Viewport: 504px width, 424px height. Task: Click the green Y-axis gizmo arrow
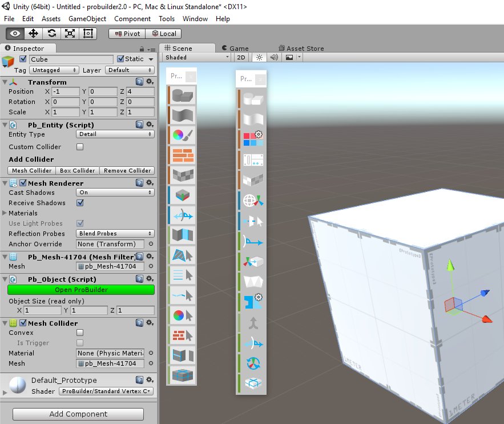tap(451, 265)
